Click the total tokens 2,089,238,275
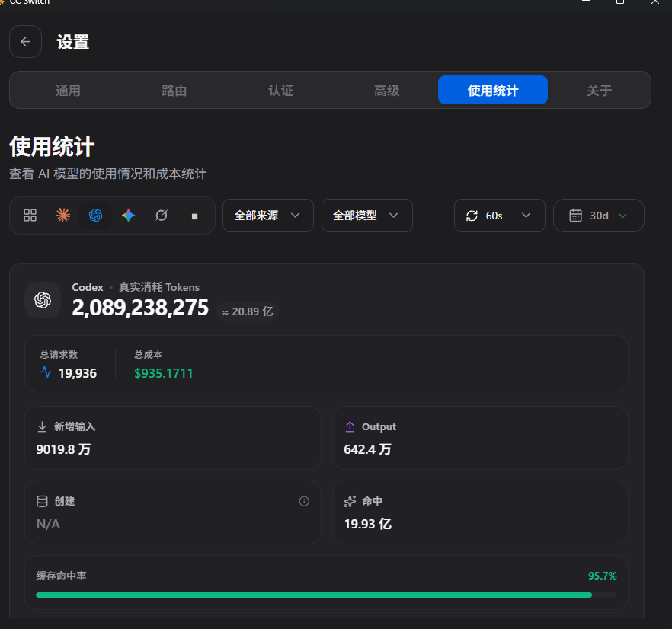The height and width of the screenshot is (629, 672). pyautogui.click(x=140, y=308)
